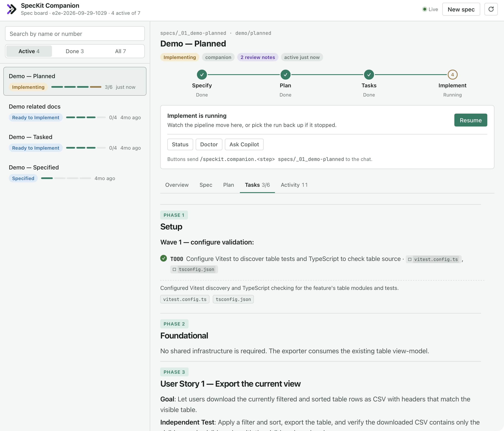Click the Implement step 4 circle
This screenshot has width=504, height=431.
(x=452, y=75)
